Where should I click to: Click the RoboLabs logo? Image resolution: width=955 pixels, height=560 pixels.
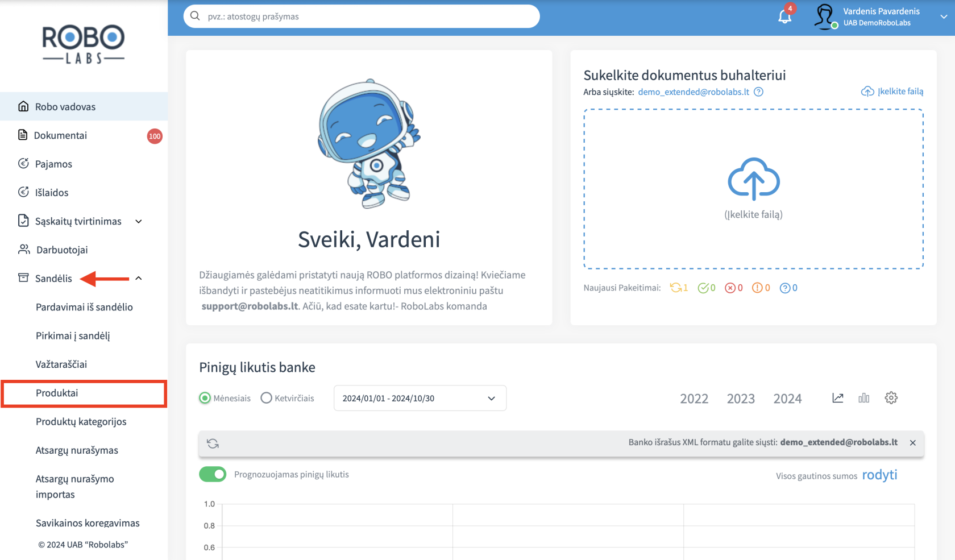pos(84,44)
